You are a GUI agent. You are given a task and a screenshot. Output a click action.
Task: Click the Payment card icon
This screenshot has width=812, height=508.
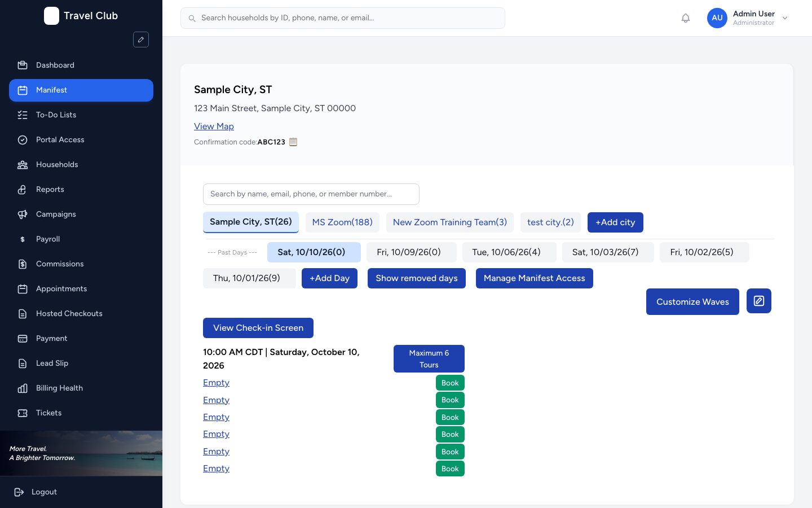(23, 338)
